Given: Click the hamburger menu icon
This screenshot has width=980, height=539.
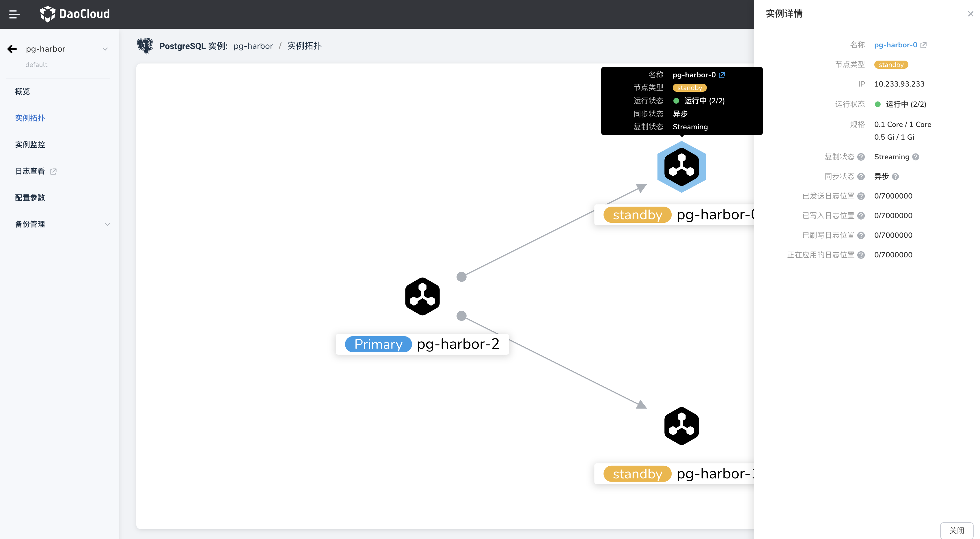Looking at the screenshot, I should point(14,14).
